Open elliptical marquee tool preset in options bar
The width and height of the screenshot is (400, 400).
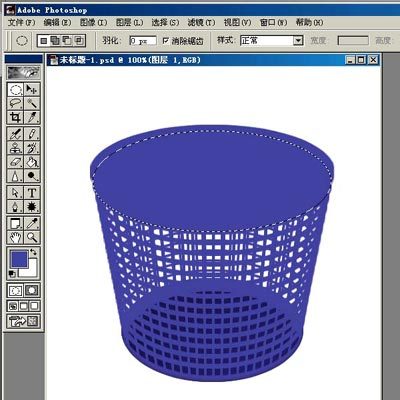coord(22,41)
